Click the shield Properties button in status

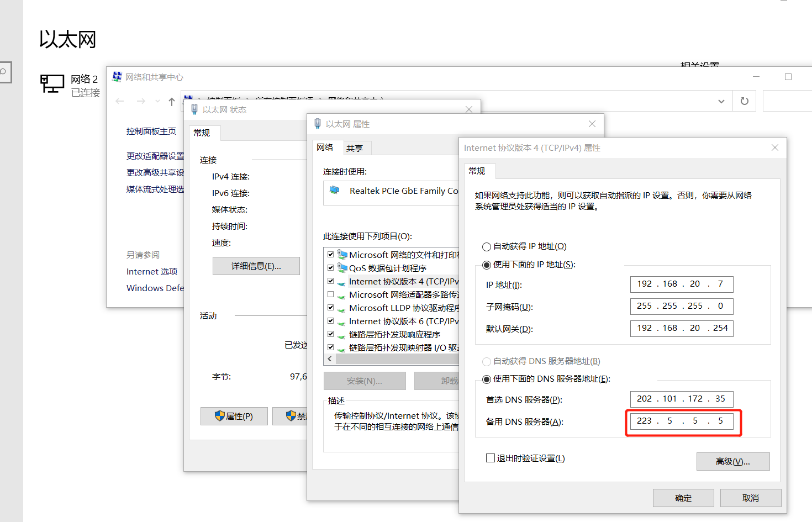[234, 416]
